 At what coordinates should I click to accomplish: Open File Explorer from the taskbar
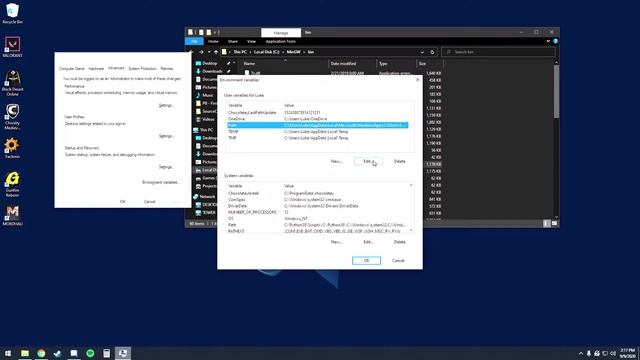25,353
